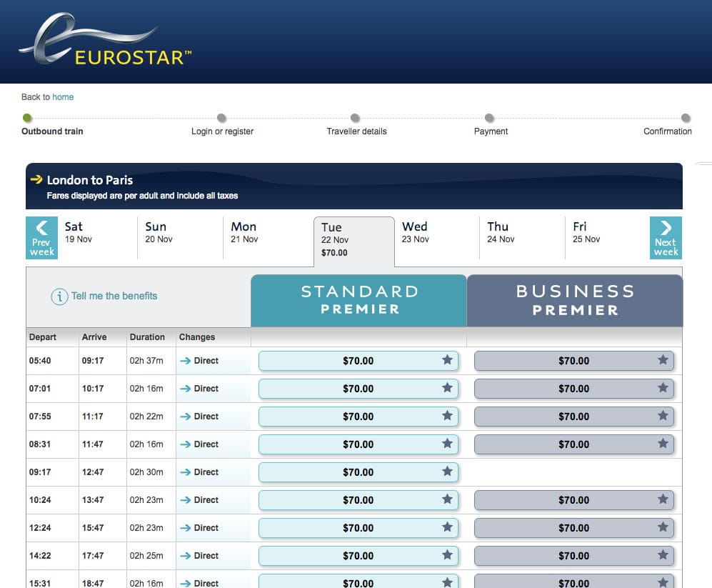The image size is (712, 588).
Task: Choose $70.00 Standard Premier on 05:40 train
Action: (x=358, y=361)
